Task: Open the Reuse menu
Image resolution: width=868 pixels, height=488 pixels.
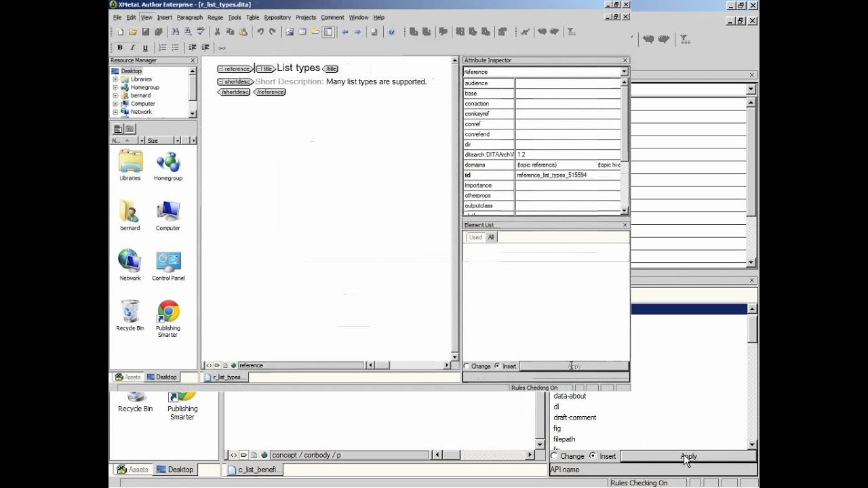Action: coord(215,18)
